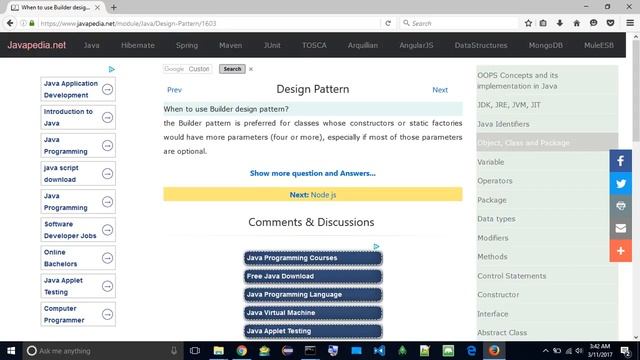Image resolution: width=640 pixels, height=360 pixels.
Task: Open Task View on the taskbar
Action: click(x=195, y=351)
